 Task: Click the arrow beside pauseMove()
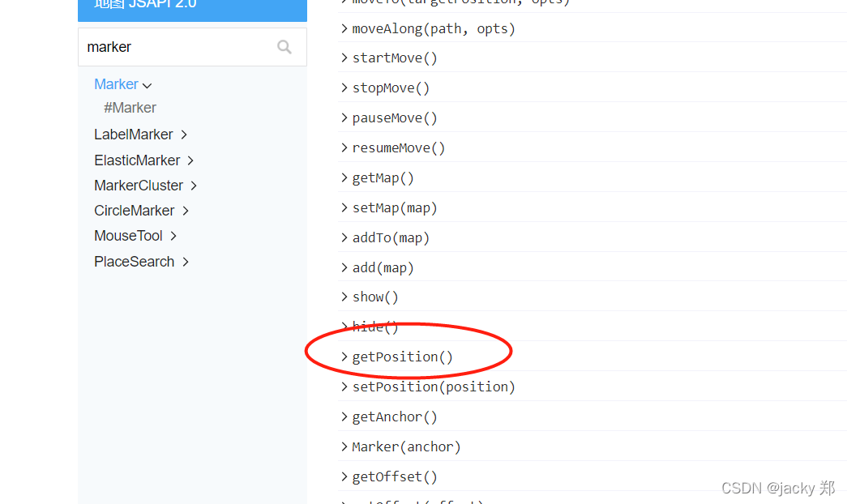pos(344,117)
